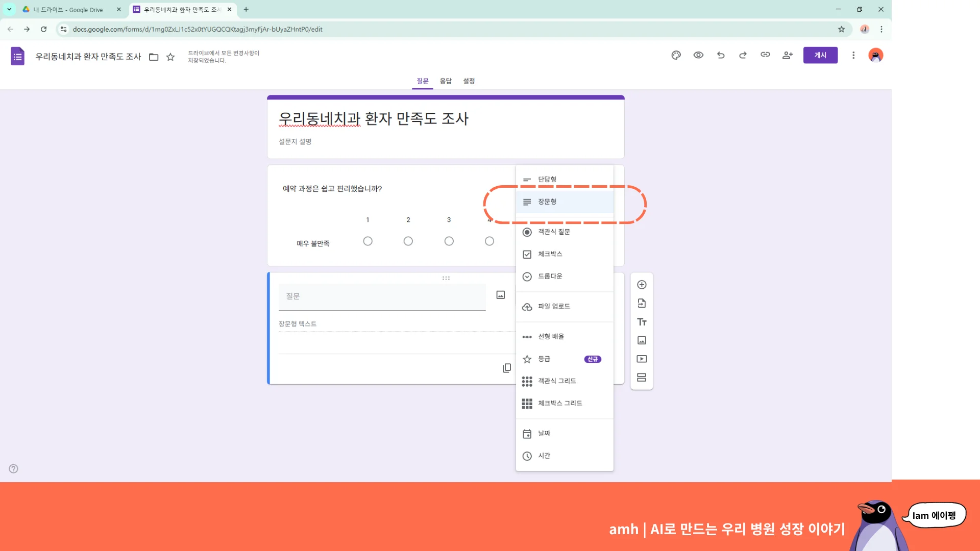Duplicate the question with the copy icon

[506, 368]
